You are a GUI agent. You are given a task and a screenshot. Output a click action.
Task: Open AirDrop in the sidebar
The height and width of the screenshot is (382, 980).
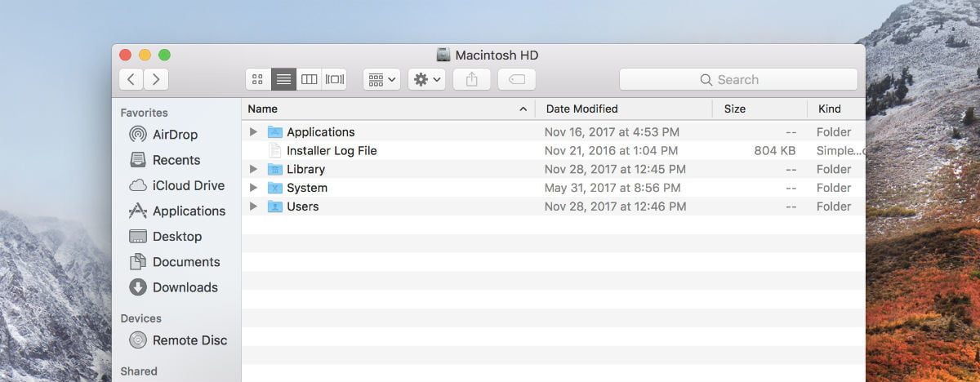[175, 135]
